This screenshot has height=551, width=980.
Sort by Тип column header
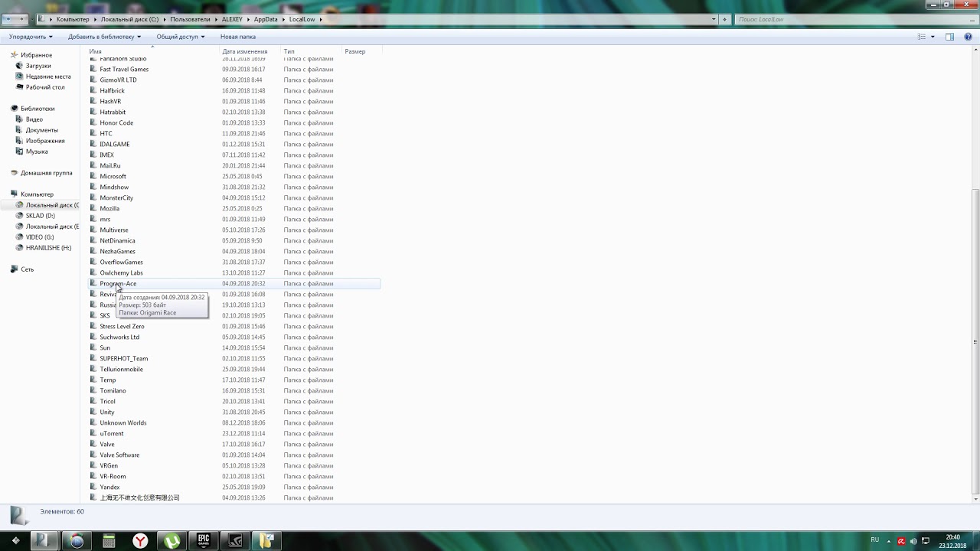[312, 51]
